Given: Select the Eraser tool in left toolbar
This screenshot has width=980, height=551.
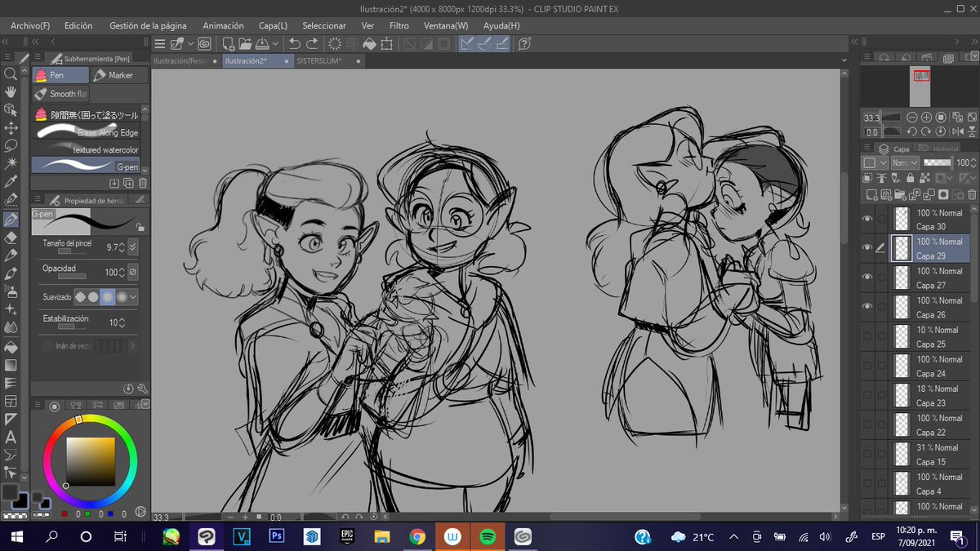Looking at the screenshot, I should point(11,238).
